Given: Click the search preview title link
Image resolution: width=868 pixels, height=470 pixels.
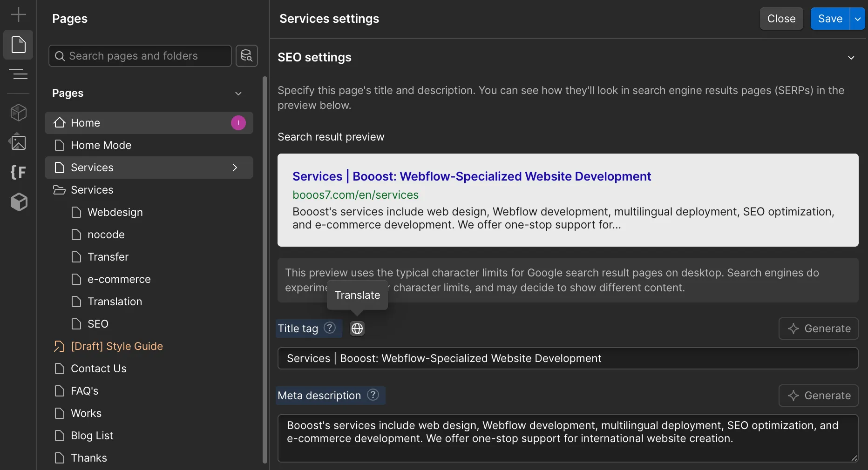Looking at the screenshot, I should (472, 176).
